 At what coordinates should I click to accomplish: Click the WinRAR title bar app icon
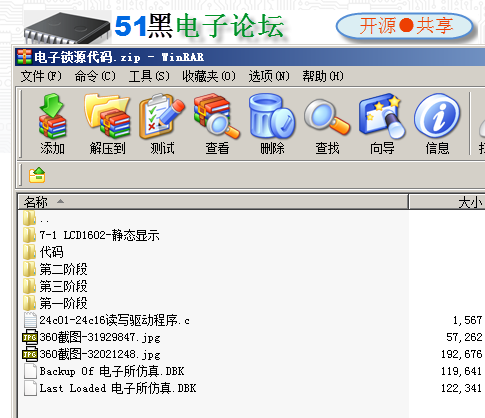(24, 57)
